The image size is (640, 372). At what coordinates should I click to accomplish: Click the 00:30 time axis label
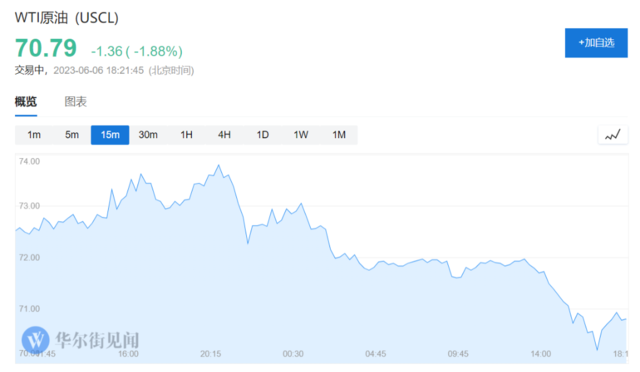pos(293,354)
